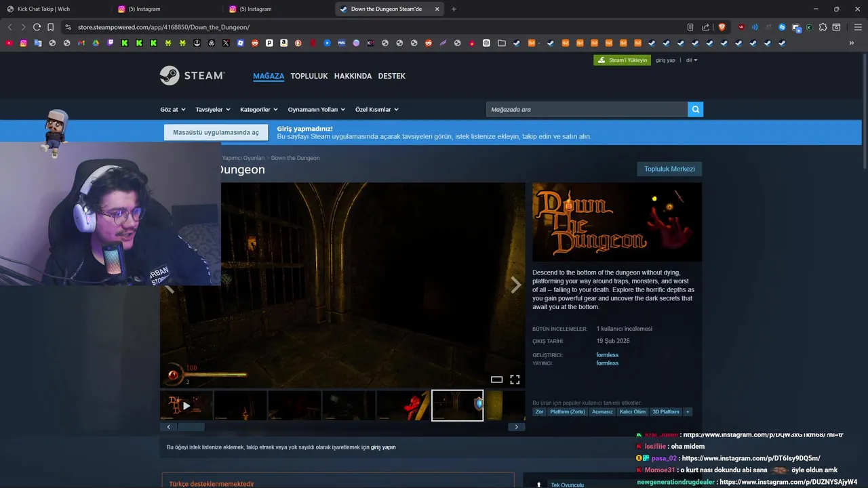Open the X (Twitter) bookmark icon
This screenshot has width=868, height=488.
(226, 43)
